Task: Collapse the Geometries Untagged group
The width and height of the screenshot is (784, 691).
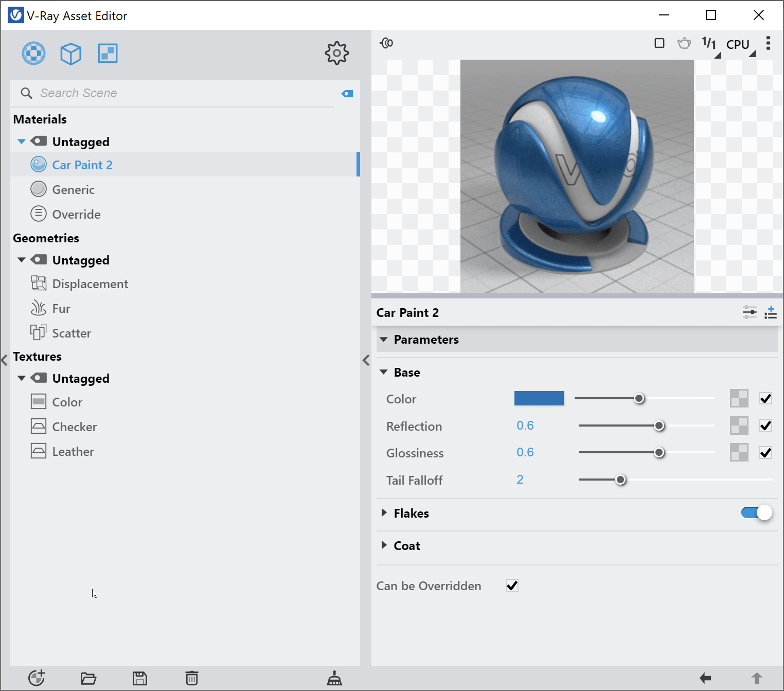Action: [22, 260]
